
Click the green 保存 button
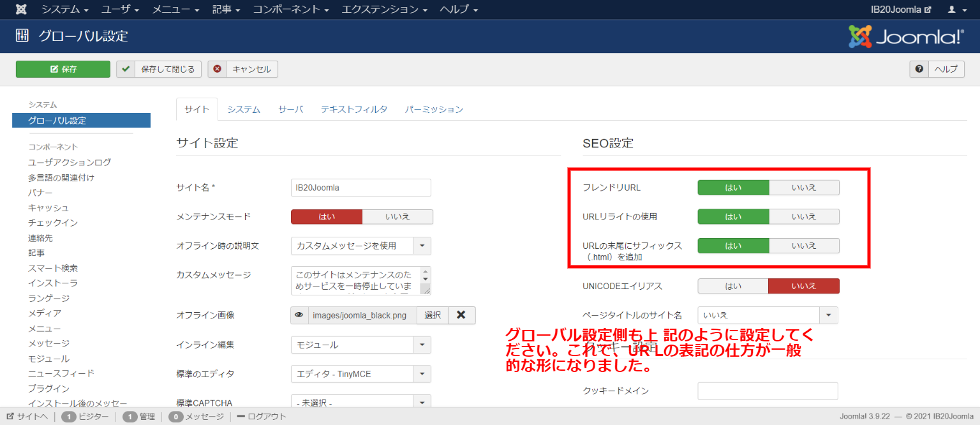(63, 69)
